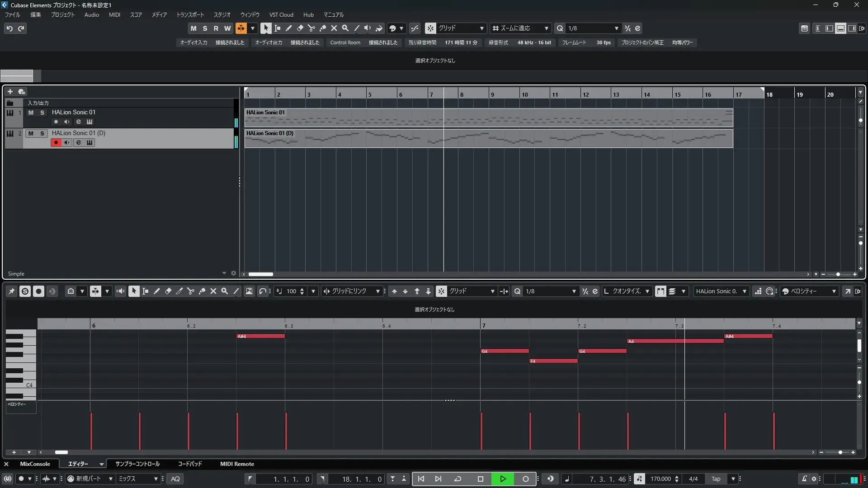
Task: Select the Glue tool in top toolbar
Action: click(322, 28)
